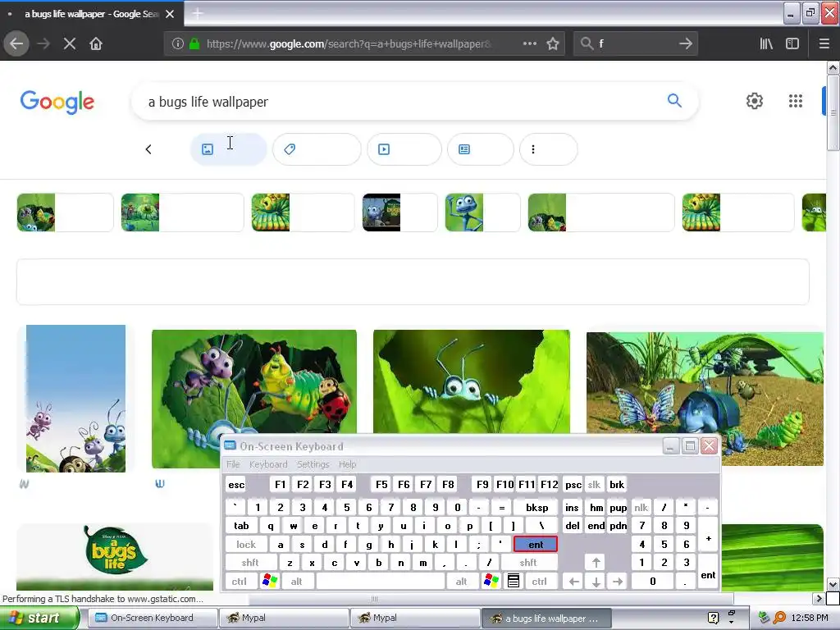Open the Google apps grid icon
The image size is (840, 630).
click(x=796, y=101)
